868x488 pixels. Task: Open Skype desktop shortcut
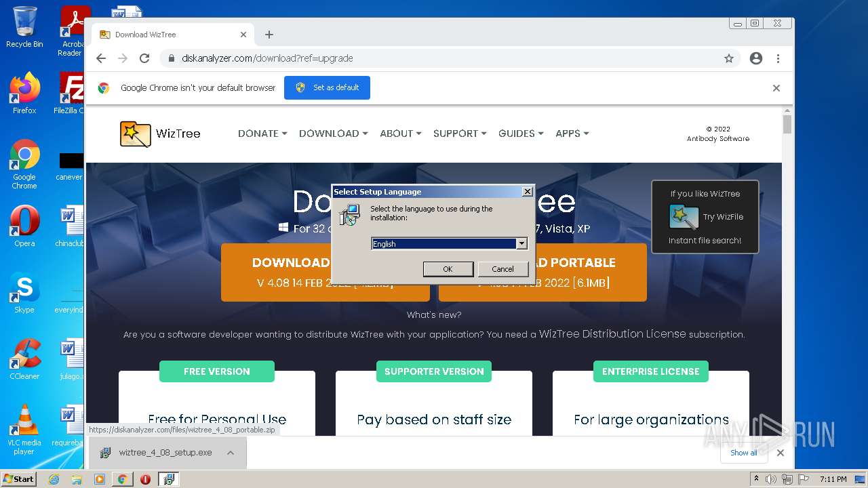click(x=24, y=293)
